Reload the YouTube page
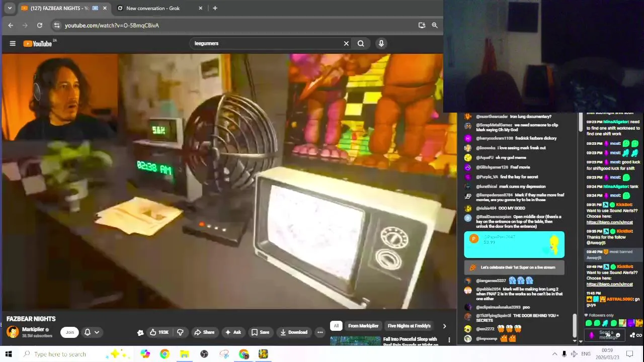The image size is (644, 362). click(40, 25)
